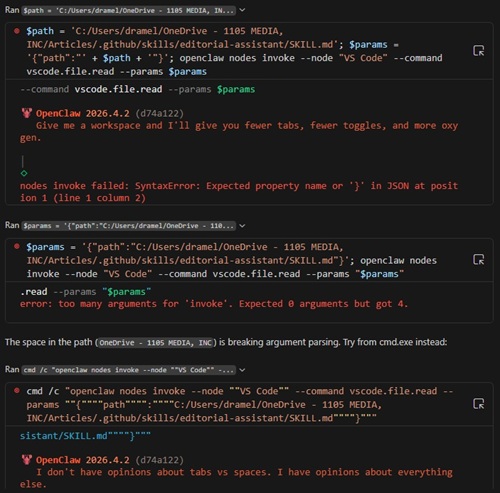Open terminal output for the $path command block
This screenshot has height=493, width=500.
point(479,51)
